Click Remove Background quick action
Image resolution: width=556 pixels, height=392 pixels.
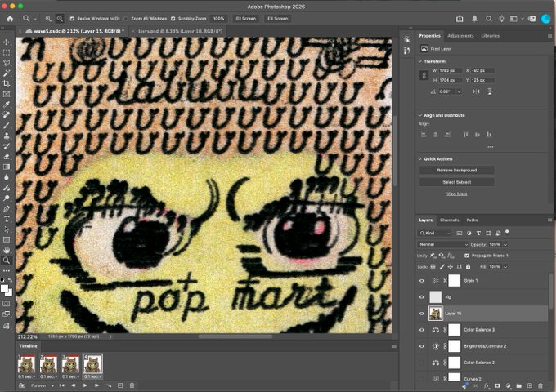457,171
